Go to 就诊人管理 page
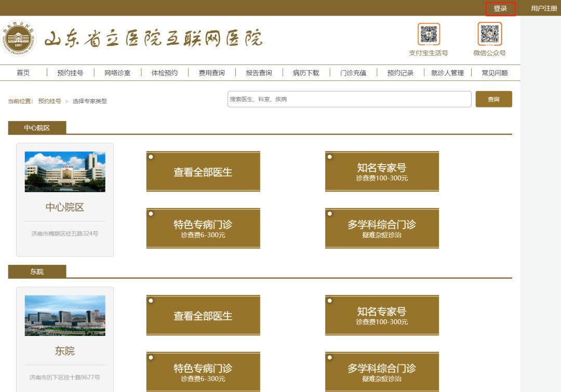The height and width of the screenshot is (392, 561). point(447,73)
